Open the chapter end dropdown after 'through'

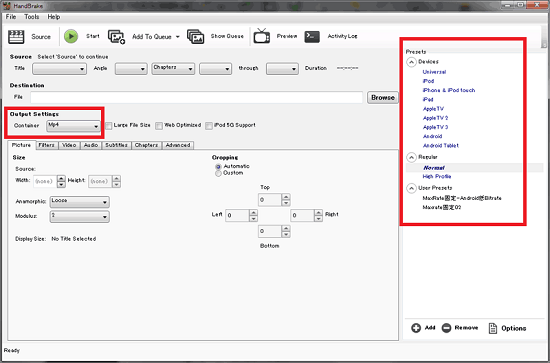pyautogui.click(x=282, y=69)
